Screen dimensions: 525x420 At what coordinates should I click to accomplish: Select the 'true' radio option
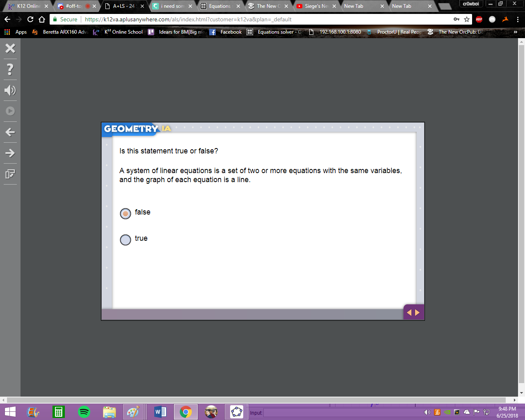pos(126,240)
